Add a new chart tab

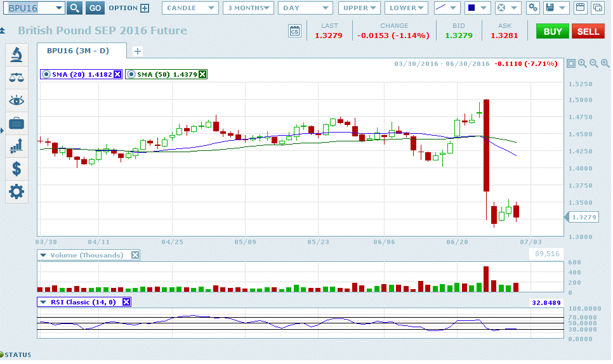[138, 51]
